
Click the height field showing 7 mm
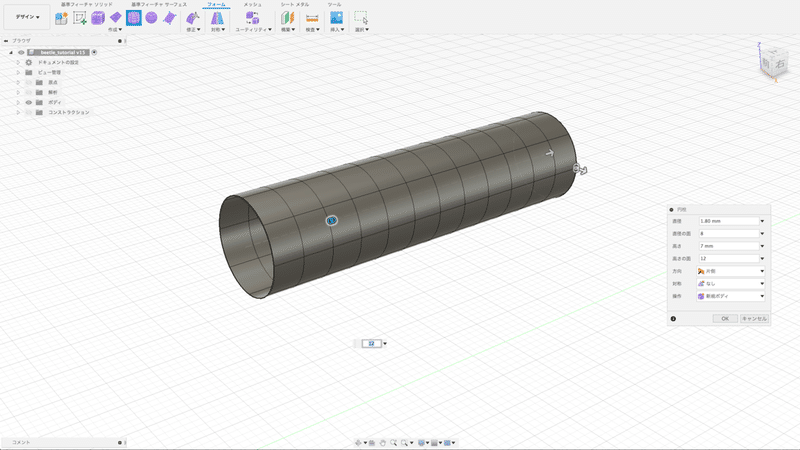tap(729, 246)
